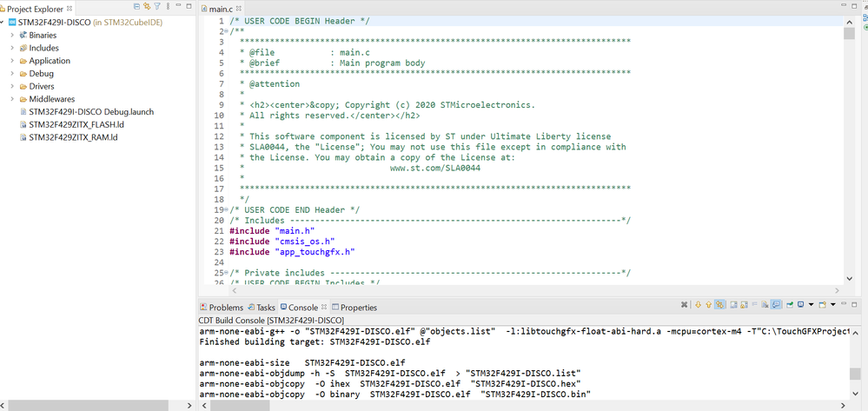Open the Open Console dropdown arrow

(x=833, y=305)
